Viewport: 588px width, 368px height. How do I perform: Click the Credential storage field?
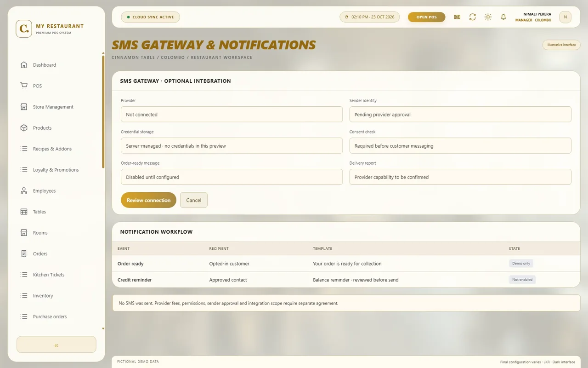[232, 146]
